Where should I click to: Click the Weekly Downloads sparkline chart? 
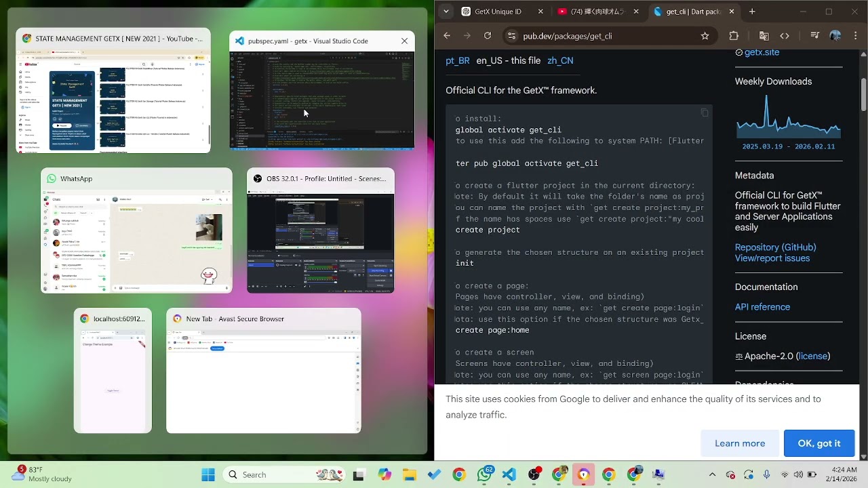(789, 117)
